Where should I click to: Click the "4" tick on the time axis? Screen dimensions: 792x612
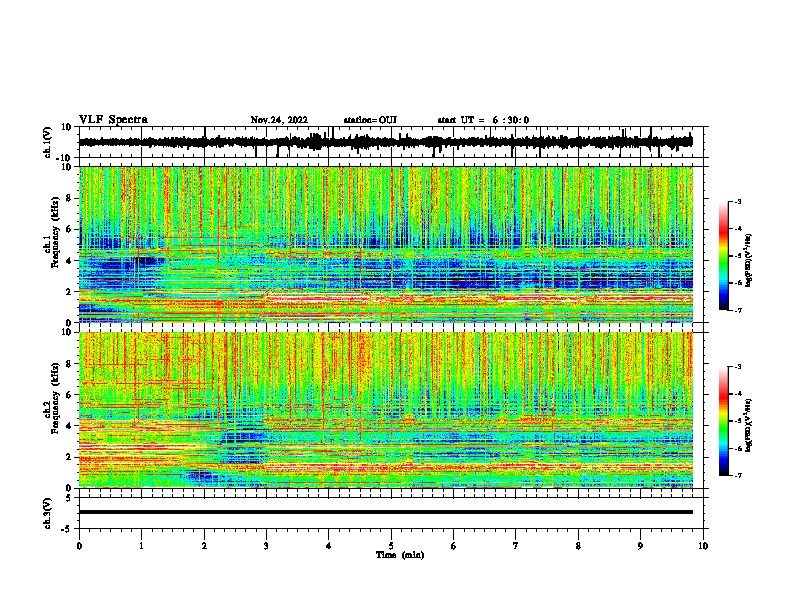[329, 546]
